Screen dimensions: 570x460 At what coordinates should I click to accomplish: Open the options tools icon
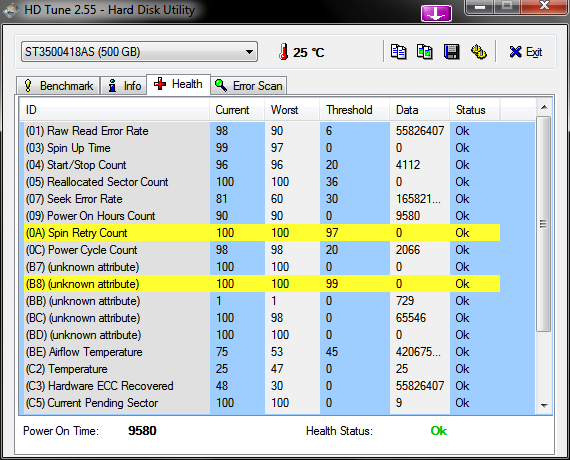click(x=479, y=52)
